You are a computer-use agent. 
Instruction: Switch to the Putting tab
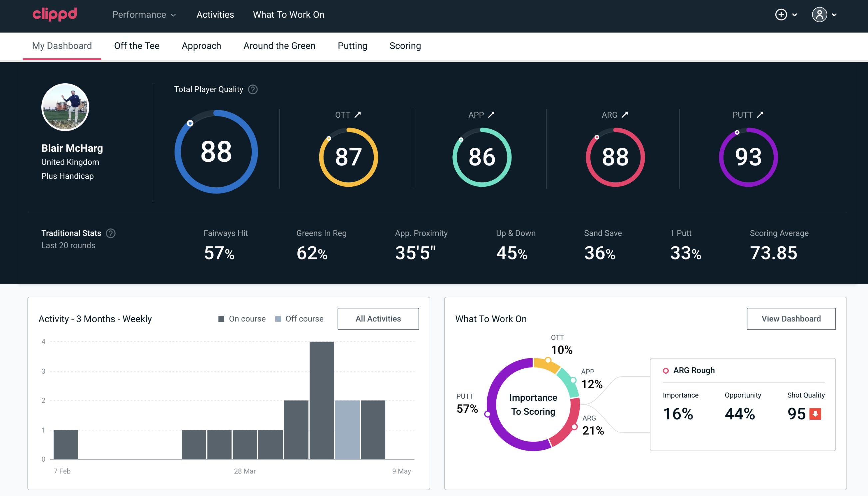pos(352,45)
